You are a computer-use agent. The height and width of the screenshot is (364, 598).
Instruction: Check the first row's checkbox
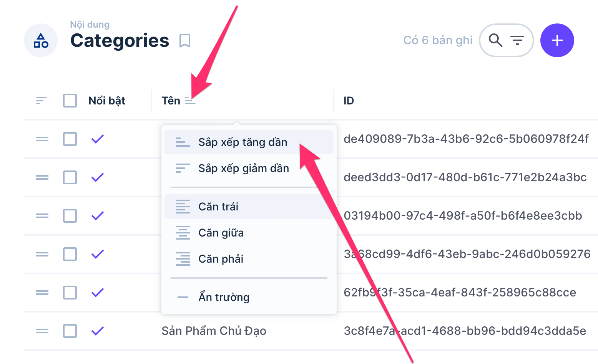[70, 139]
